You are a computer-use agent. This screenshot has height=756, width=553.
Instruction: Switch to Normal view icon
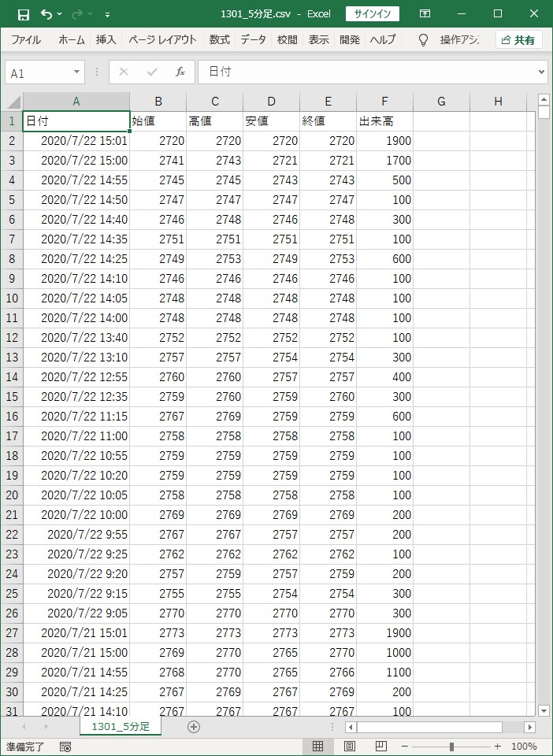(317, 747)
